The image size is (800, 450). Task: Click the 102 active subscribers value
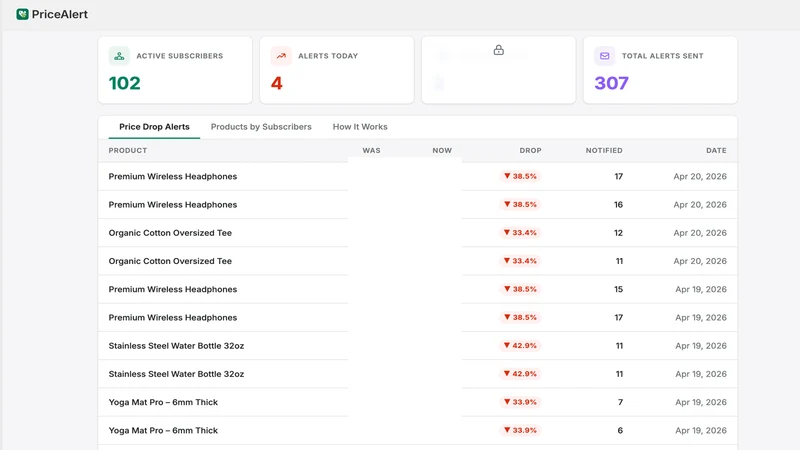coord(124,83)
